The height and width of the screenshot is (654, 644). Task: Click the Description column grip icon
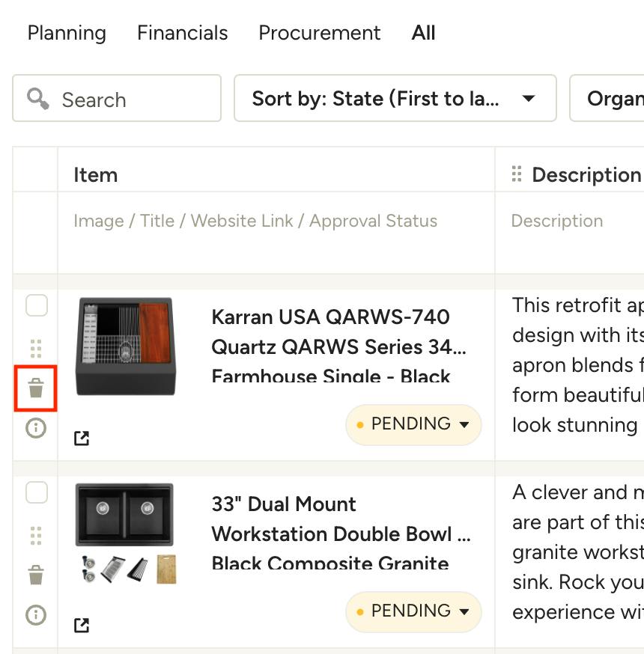click(517, 174)
